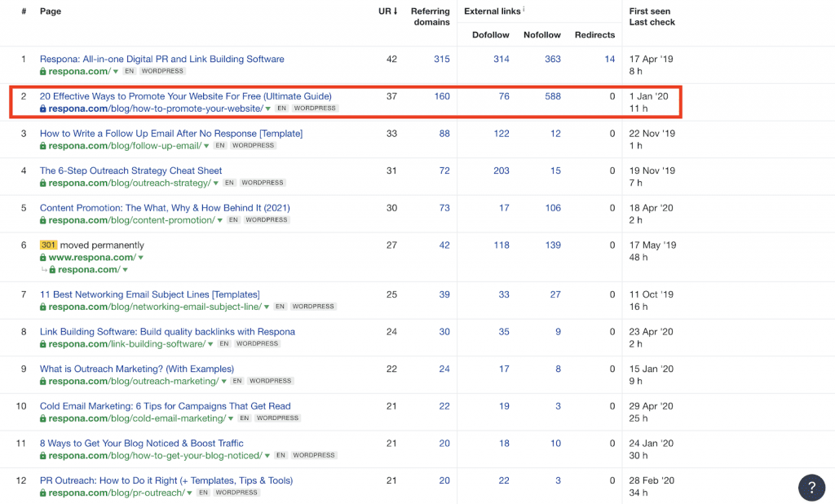Image resolution: width=835 pixels, height=504 pixels.
Task: Open What is Outreach Marketing? (With Examples) link
Action: coord(137,369)
